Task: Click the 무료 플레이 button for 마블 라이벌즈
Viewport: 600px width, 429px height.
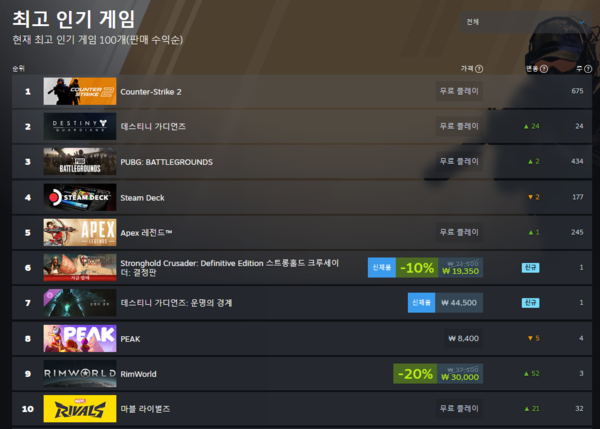Action: coord(459,409)
